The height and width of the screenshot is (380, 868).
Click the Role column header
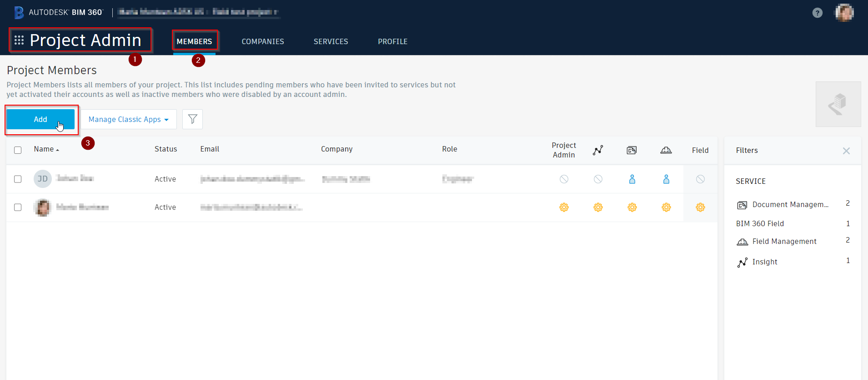click(x=450, y=149)
